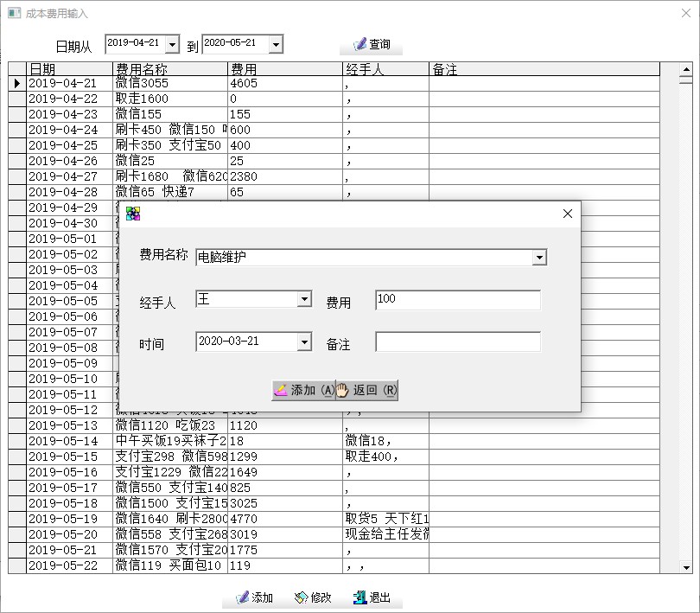Viewport: 700px width, 613px height.
Task: Expand the 费用名称 combo box in dialog
Action: [539, 258]
